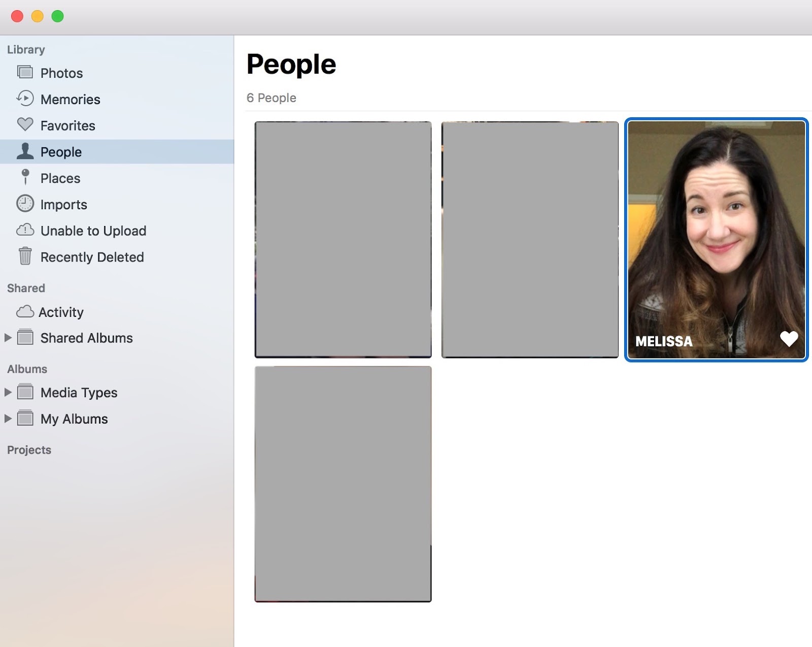
Task: Click the 6 People count text
Action: [271, 98]
